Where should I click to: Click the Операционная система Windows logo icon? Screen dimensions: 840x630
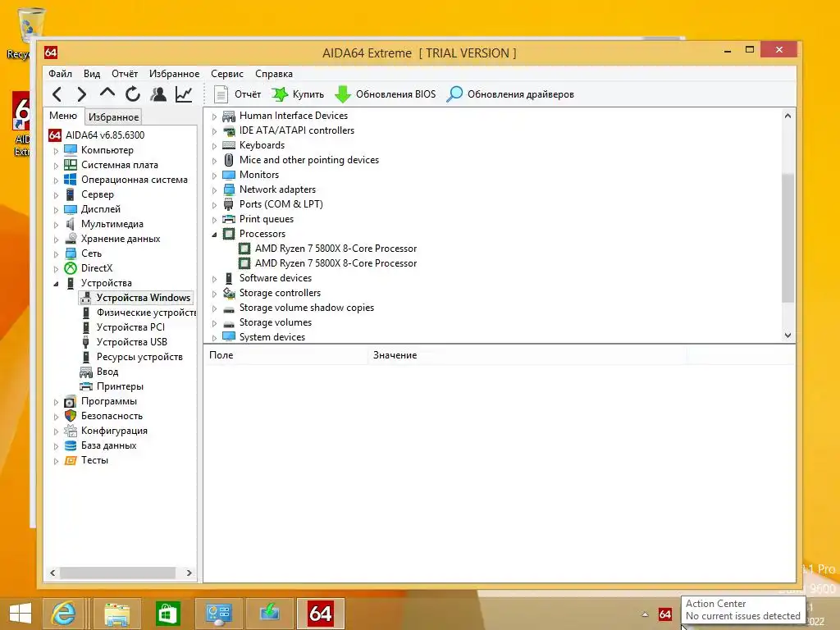tap(71, 180)
